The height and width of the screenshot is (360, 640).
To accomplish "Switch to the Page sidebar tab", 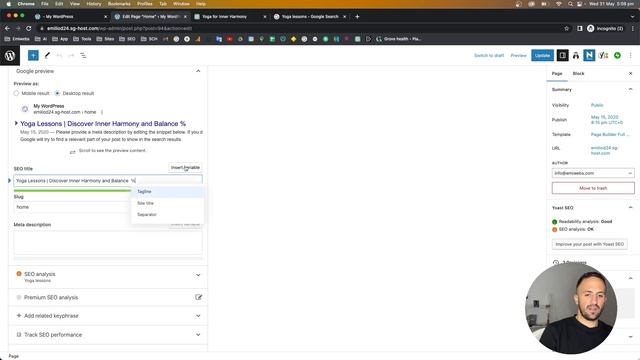I will (x=557, y=73).
